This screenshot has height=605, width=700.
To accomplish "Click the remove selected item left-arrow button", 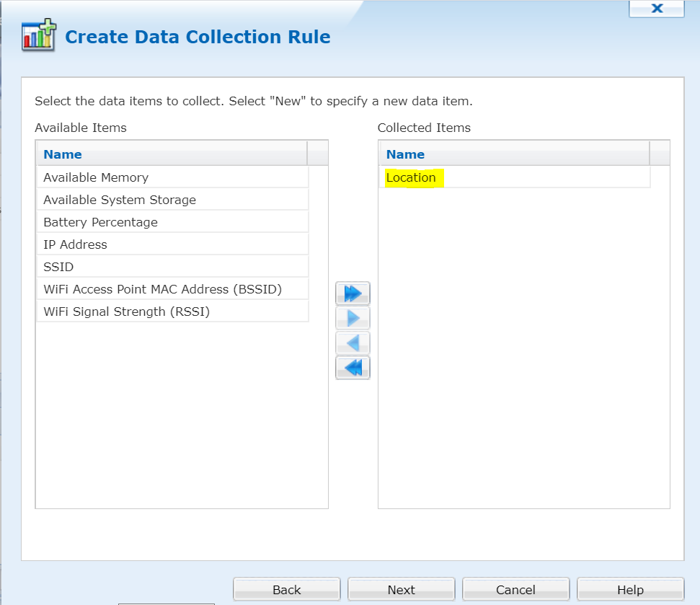I will [353, 343].
